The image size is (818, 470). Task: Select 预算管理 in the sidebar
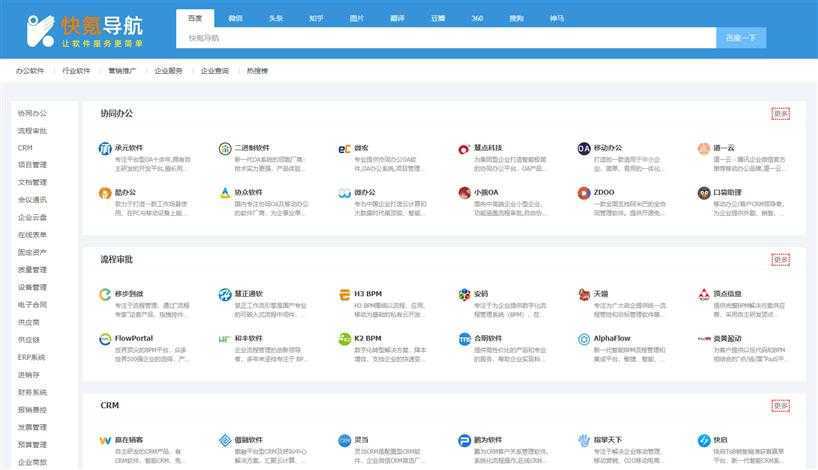tap(32, 444)
